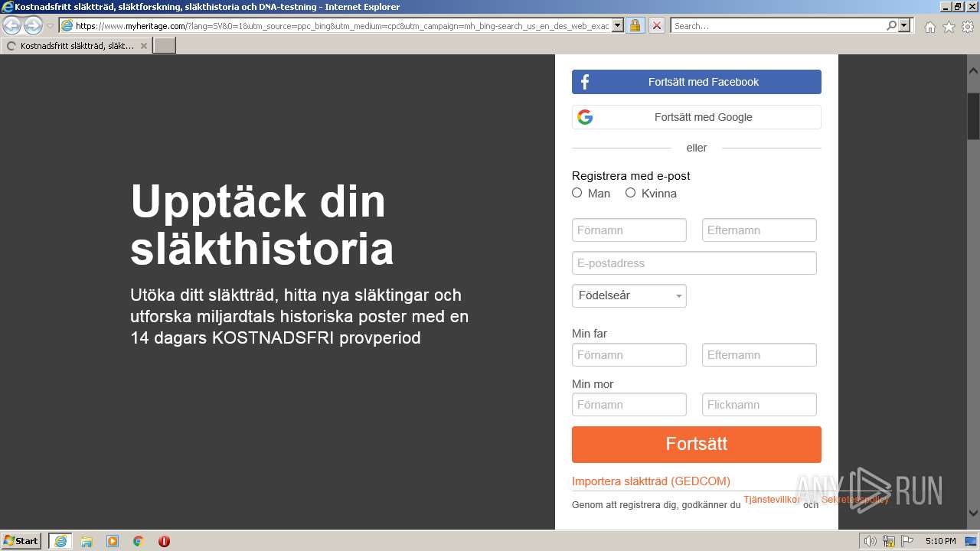The height and width of the screenshot is (551, 980).
Task: Select the Kostnadsfritt släktträd tab
Action: coord(77,46)
